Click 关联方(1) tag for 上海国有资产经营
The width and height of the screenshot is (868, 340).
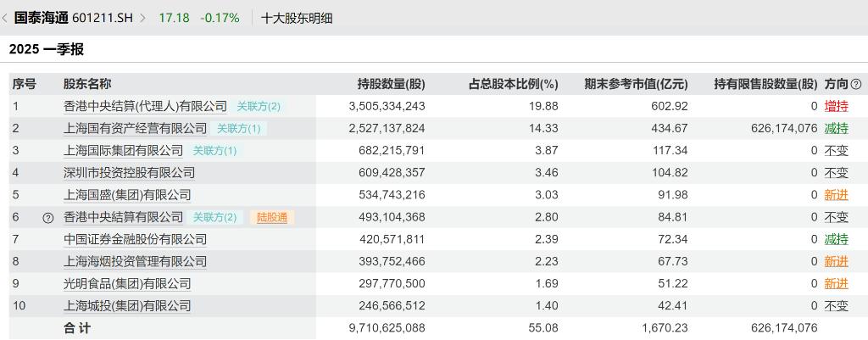[x=238, y=129]
